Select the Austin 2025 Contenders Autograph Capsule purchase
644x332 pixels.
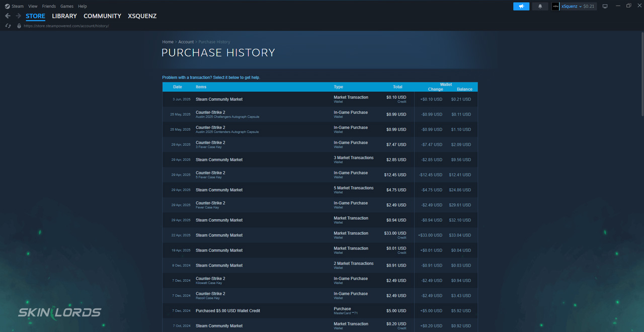pyautogui.click(x=320, y=129)
